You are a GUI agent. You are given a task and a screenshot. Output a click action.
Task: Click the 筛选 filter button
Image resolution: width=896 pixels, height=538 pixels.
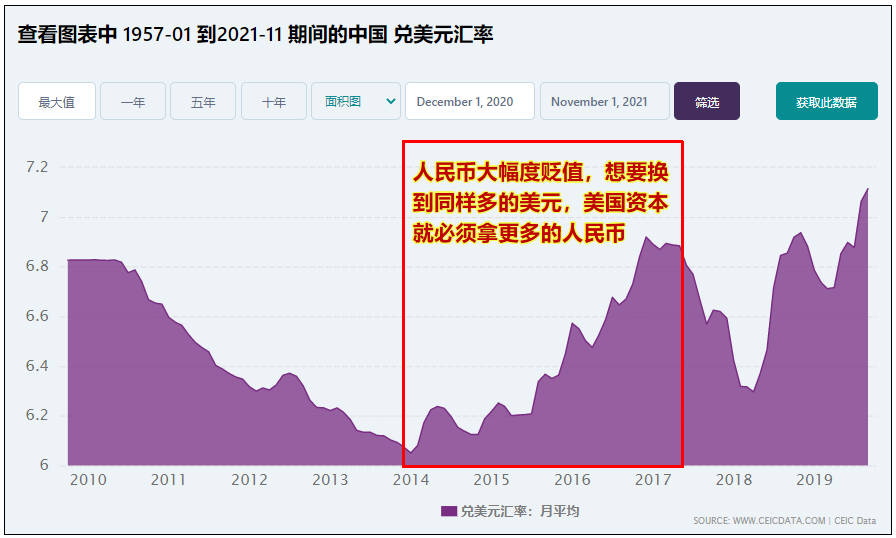[x=707, y=102]
